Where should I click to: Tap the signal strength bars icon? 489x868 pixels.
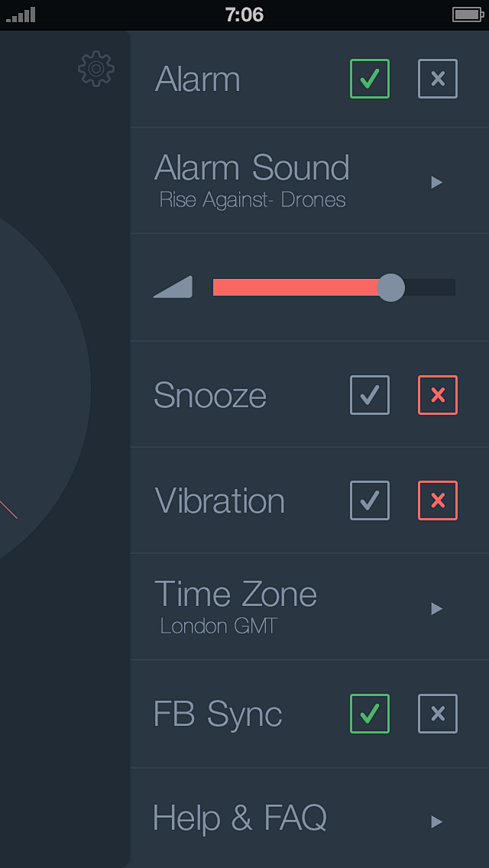pos(21,15)
